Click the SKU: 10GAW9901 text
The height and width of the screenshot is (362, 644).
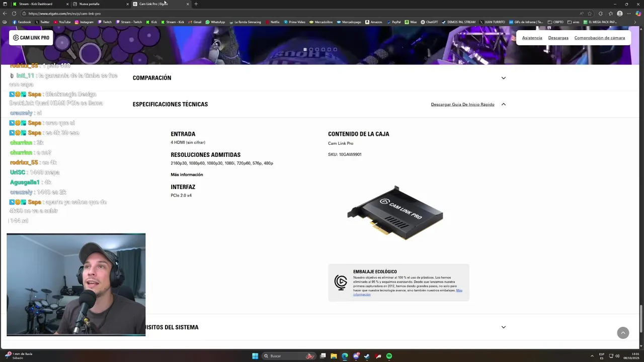[345, 154]
